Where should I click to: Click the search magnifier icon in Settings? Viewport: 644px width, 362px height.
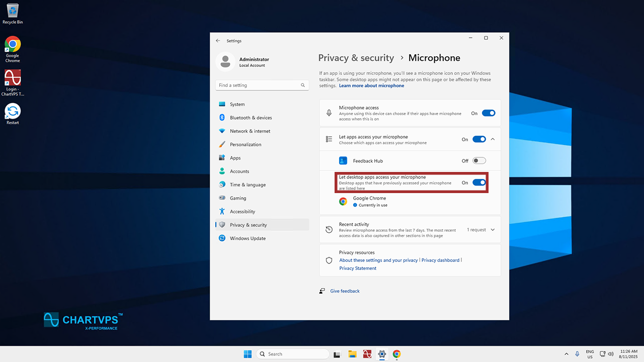303,85
